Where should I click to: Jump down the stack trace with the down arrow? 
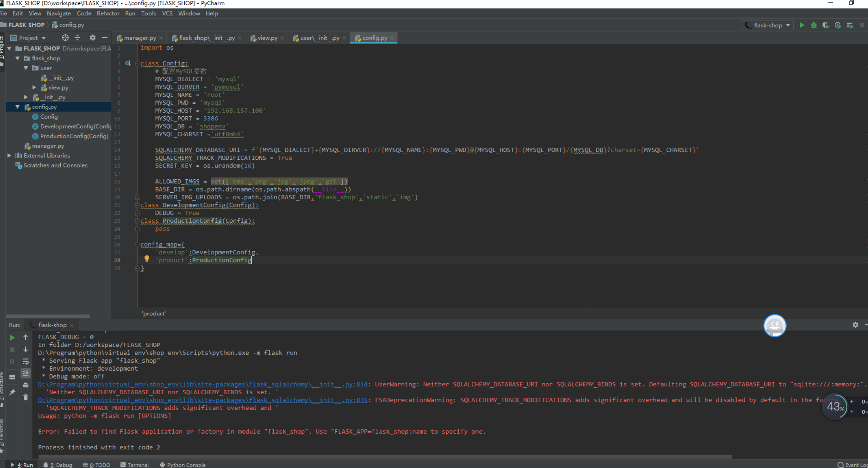26,349
